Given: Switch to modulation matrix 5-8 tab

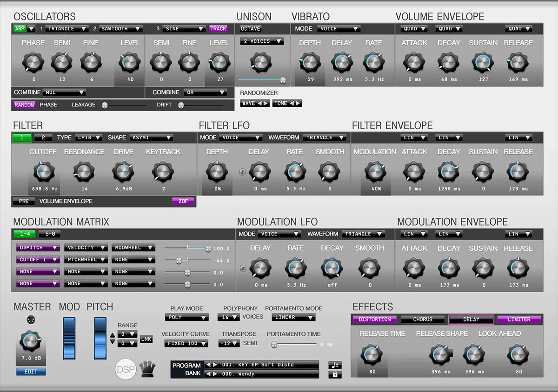Looking at the screenshot, I should point(49,234).
